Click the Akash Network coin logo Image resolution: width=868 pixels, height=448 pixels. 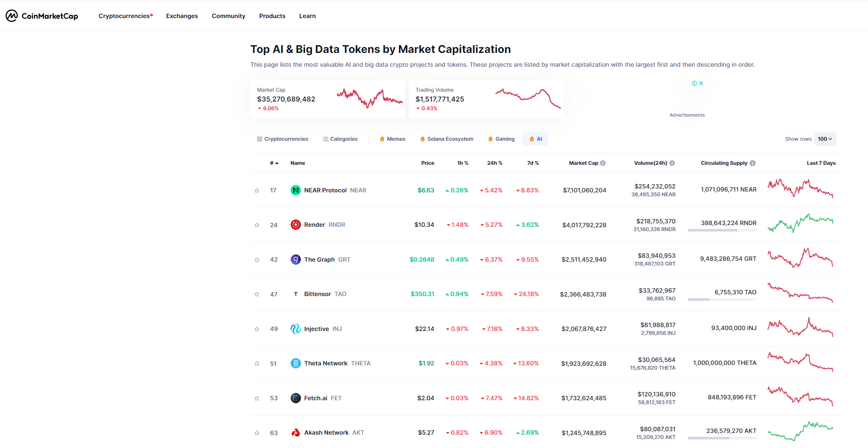coord(296,433)
